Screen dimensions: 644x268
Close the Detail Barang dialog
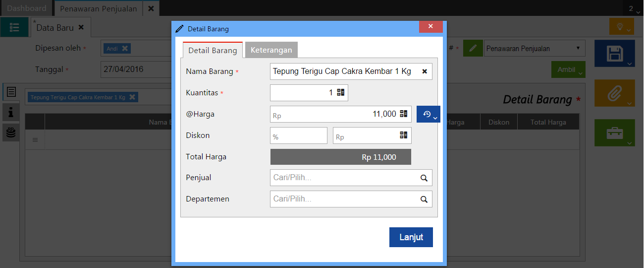pos(430,26)
